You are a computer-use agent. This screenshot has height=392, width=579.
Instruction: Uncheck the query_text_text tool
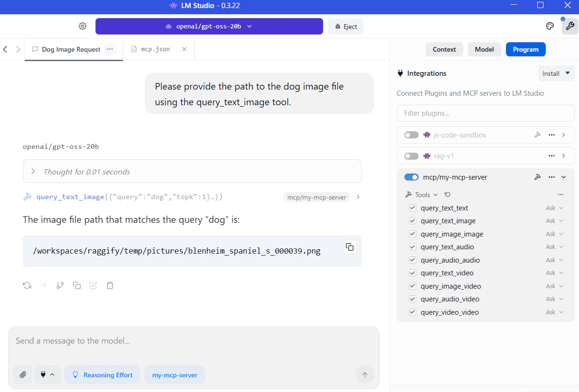(412, 208)
